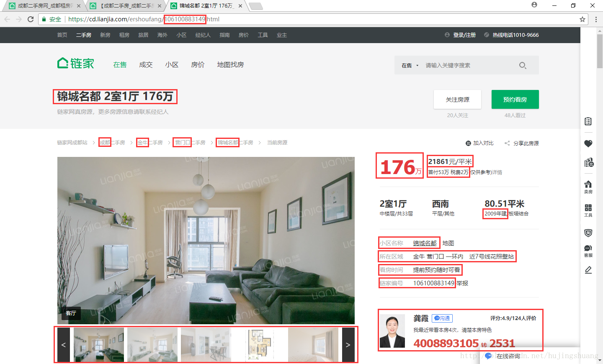The image size is (603, 364).
Task: Click 二手房 in the top navigation
Action: click(x=84, y=35)
